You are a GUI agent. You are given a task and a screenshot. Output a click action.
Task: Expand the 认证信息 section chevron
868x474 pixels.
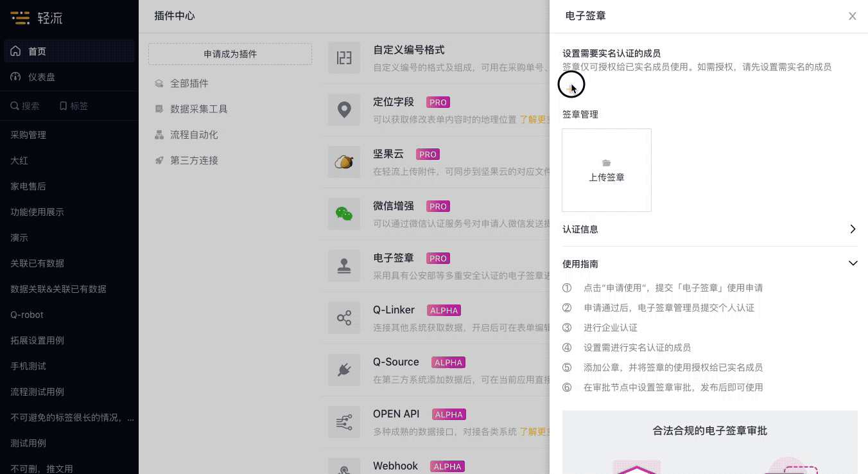853,229
